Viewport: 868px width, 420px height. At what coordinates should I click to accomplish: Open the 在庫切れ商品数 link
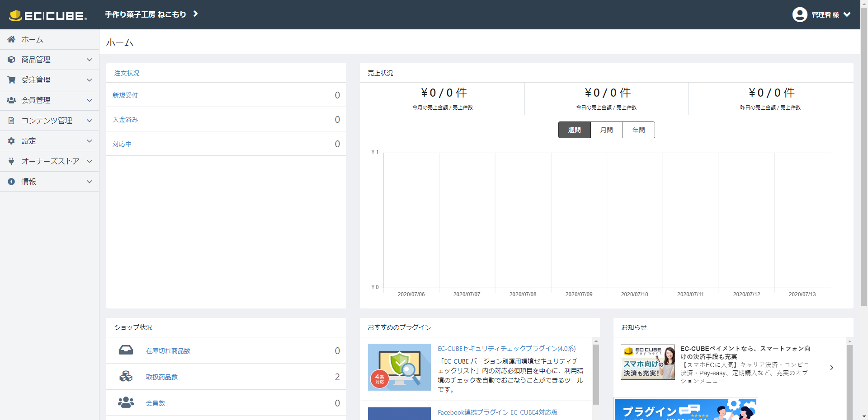coord(168,351)
